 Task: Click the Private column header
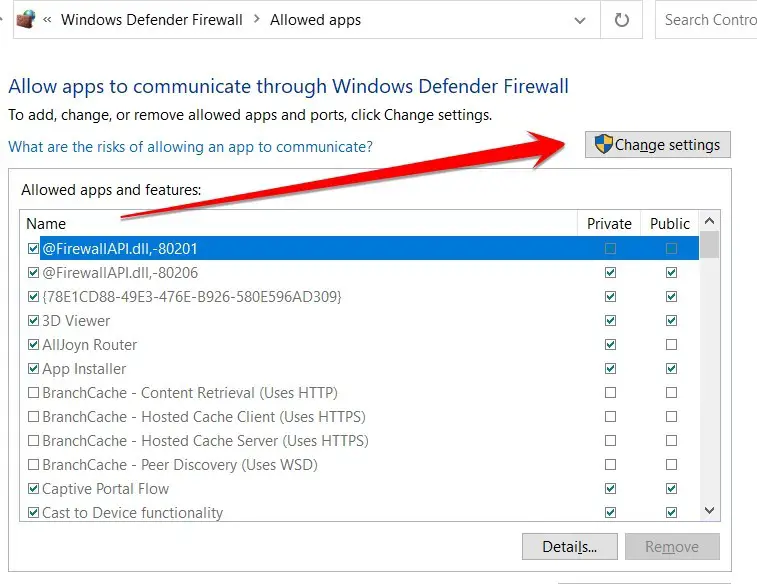(x=609, y=223)
